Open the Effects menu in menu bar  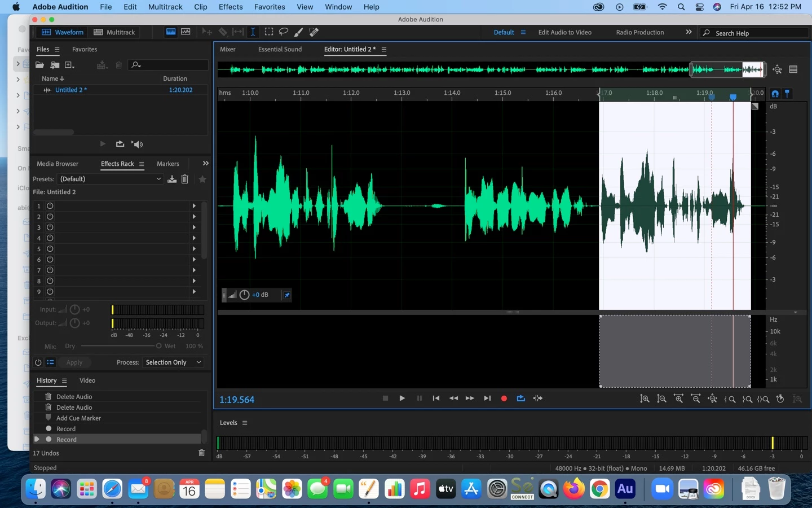[231, 7]
